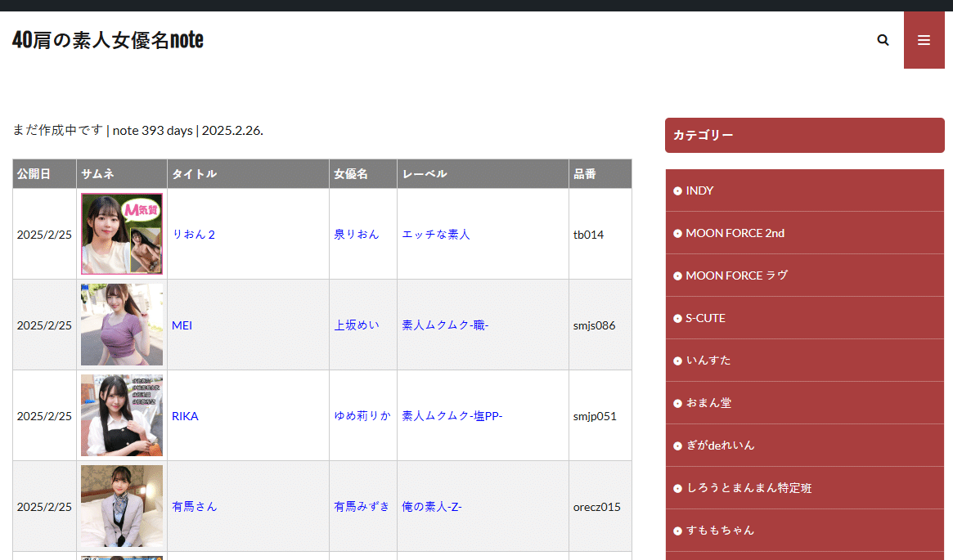Click the site title 40肩の素人女優名note
The image size is (953, 560).
click(106, 39)
